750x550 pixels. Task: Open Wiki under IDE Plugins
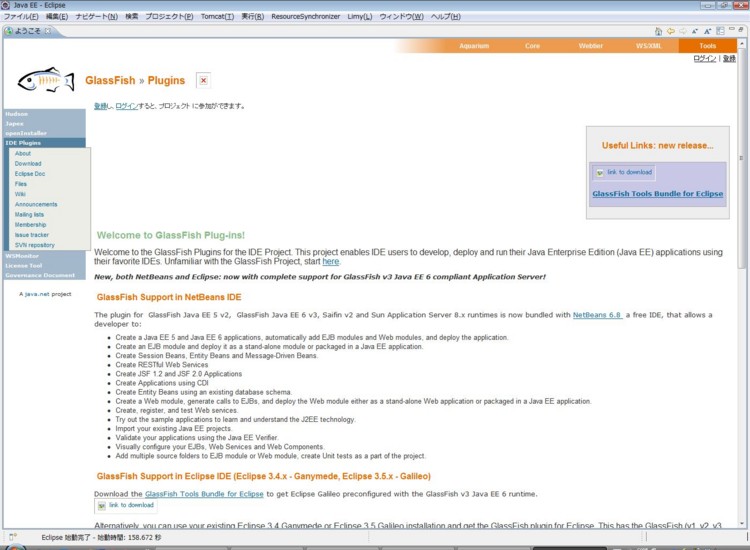tap(20, 194)
